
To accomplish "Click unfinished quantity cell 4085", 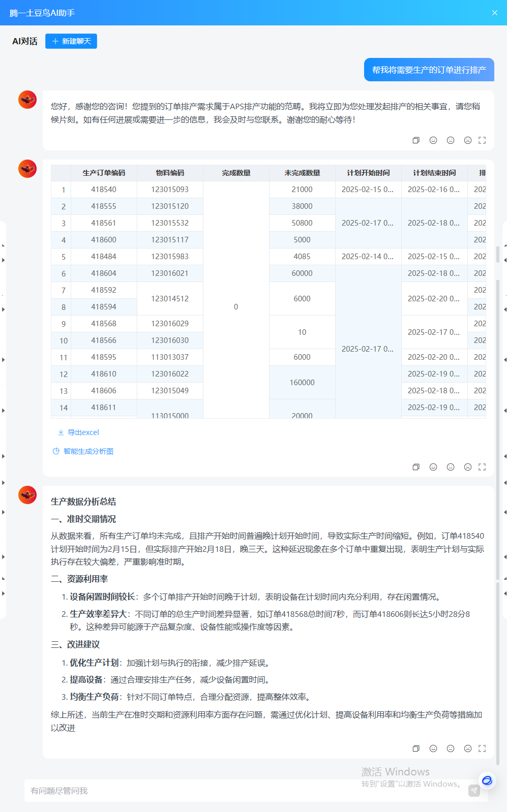I will pos(302,257).
